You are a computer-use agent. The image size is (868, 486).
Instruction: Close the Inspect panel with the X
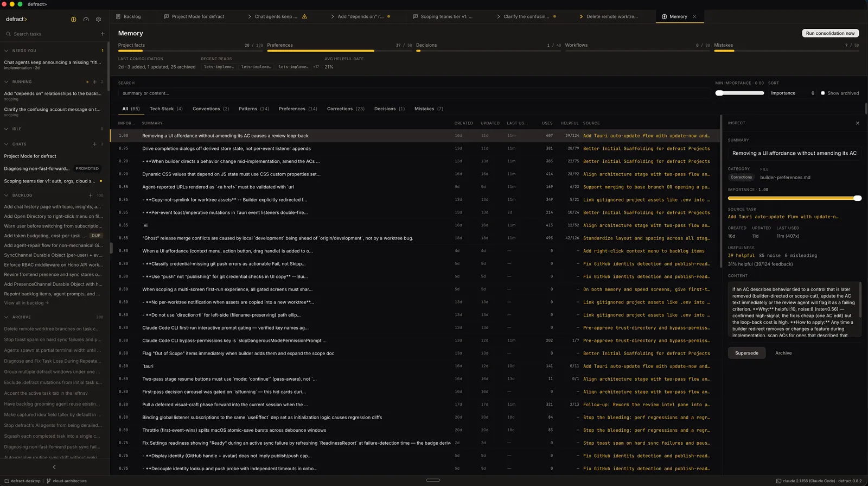[x=857, y=123]
